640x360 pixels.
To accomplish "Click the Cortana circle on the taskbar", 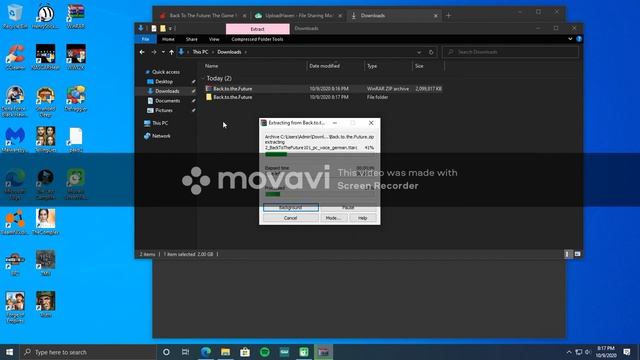I will [x=166, y=352].
